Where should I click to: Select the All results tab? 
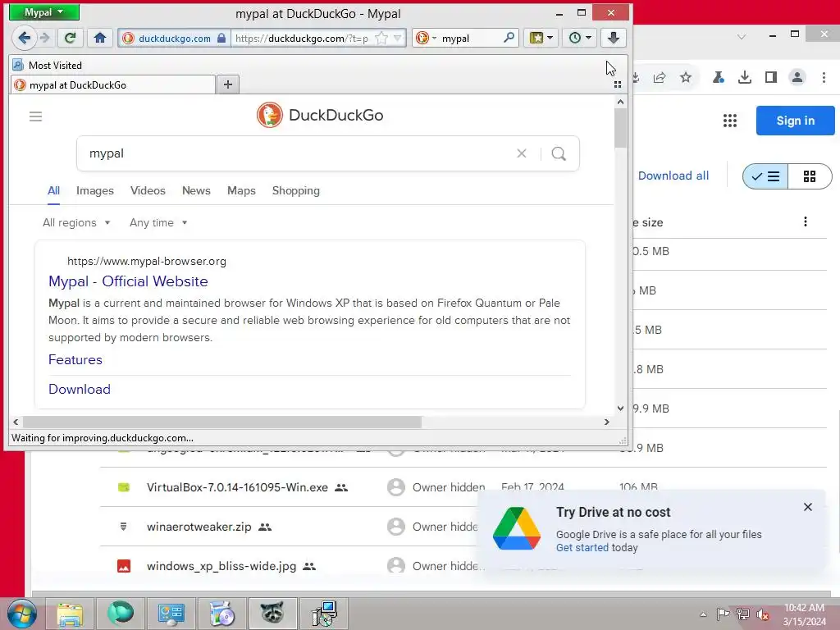53,190
